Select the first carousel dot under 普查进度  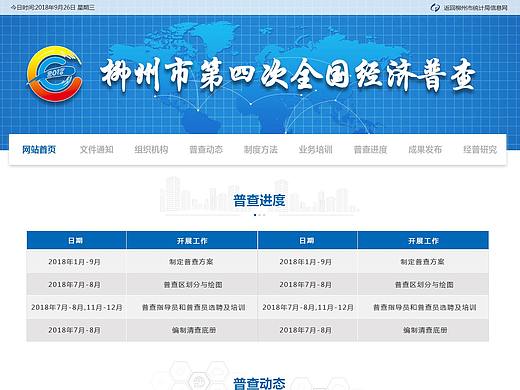(x=255, y=215)
